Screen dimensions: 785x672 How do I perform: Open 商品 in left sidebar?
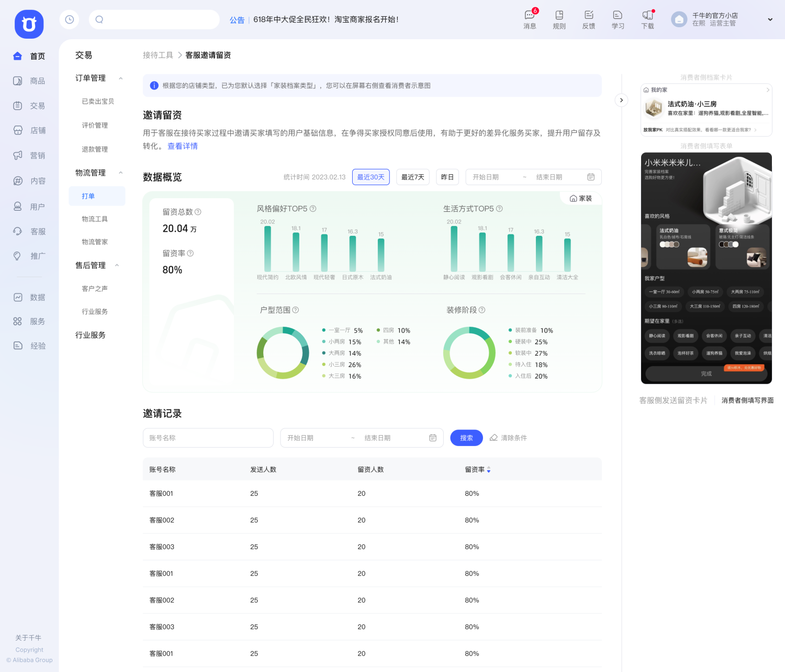click(x=29, y=81)
